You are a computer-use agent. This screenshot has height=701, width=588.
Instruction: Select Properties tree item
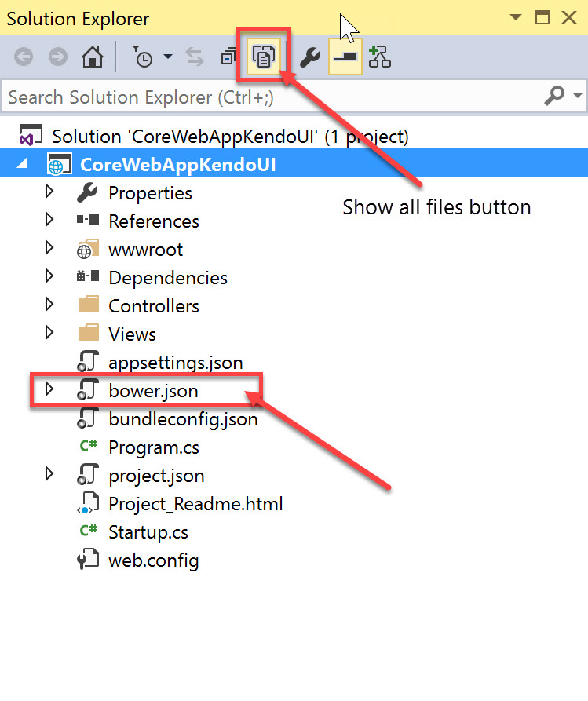[x=150, y=193]
